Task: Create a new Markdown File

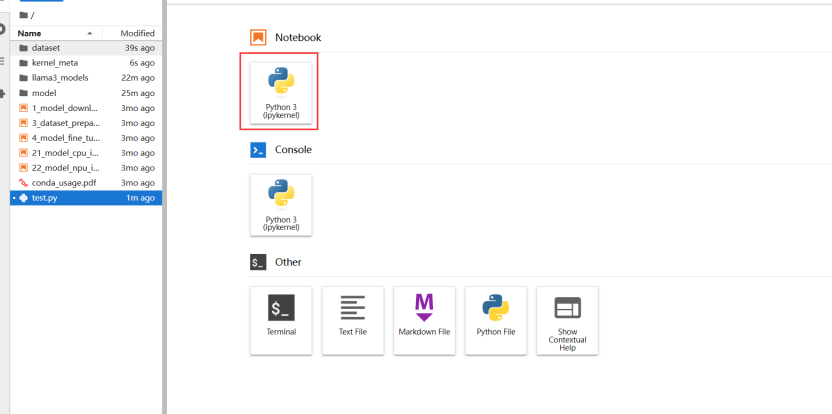Action: click(x=424, y=321)
